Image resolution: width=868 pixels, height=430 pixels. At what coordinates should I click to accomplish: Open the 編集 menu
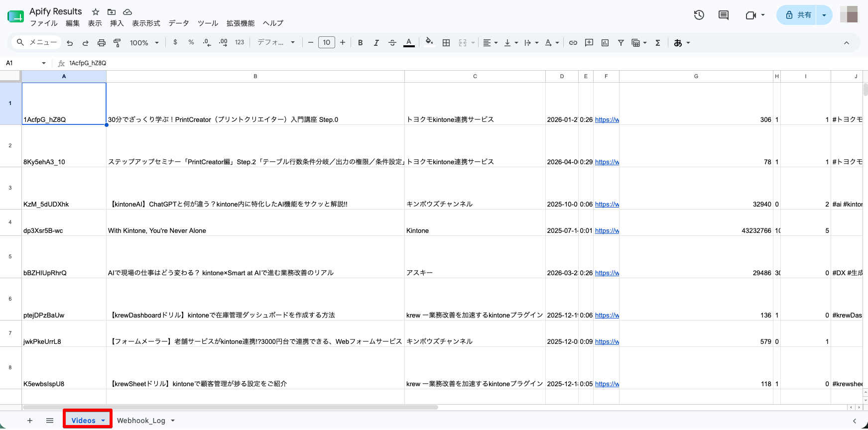73,23
